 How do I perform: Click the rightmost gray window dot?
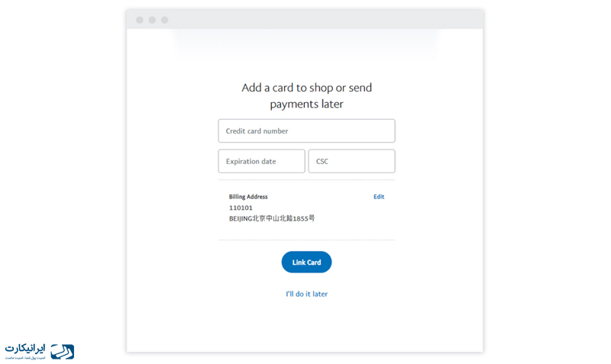click(x=164, y=20)
